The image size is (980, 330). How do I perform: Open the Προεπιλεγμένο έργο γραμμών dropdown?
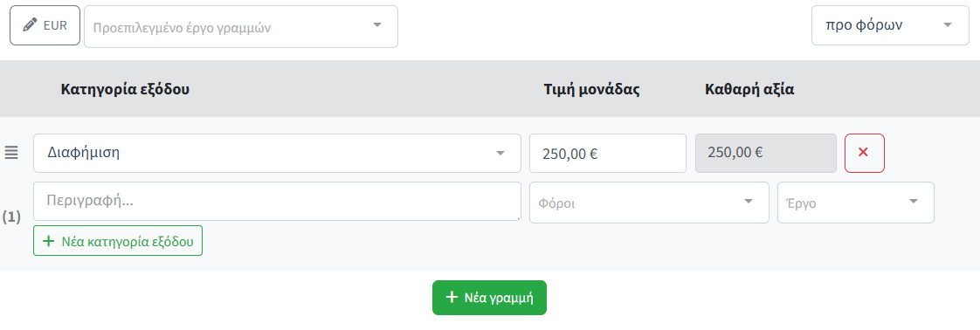click(x=240, y=26)
